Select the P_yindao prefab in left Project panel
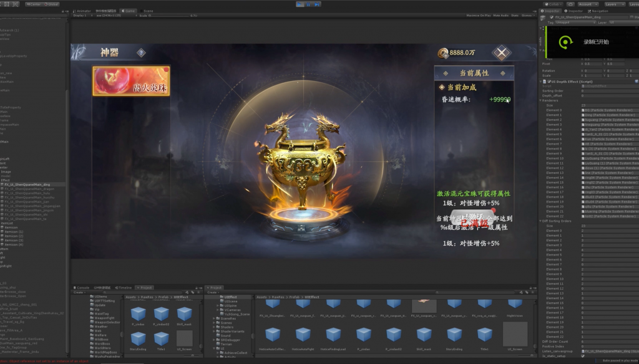 [x=138, y=317]
